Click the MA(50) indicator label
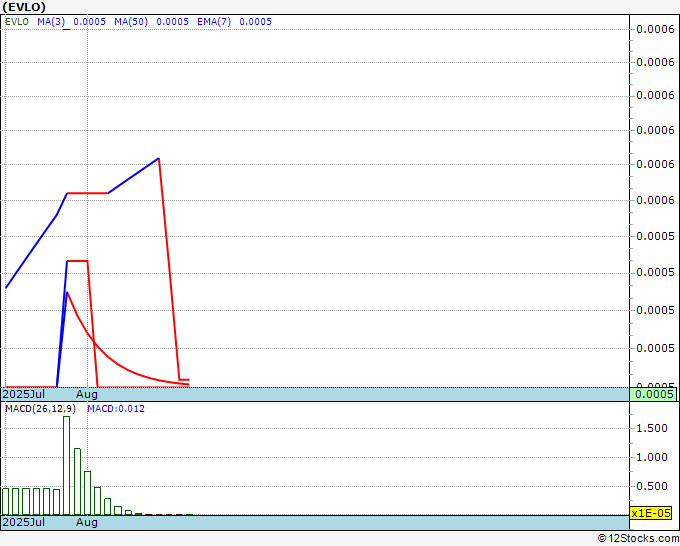This screenshot has height=546, width=680. [x=131, y=22]
